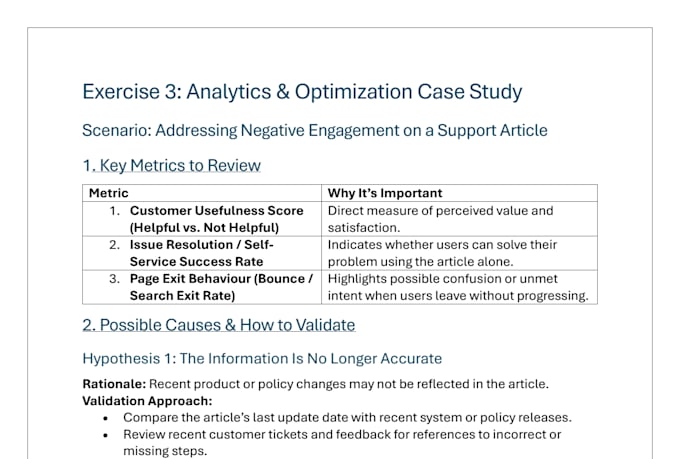Click the Exercise 3 main title heading
The image size is (680, 459).
coord(302,92)
